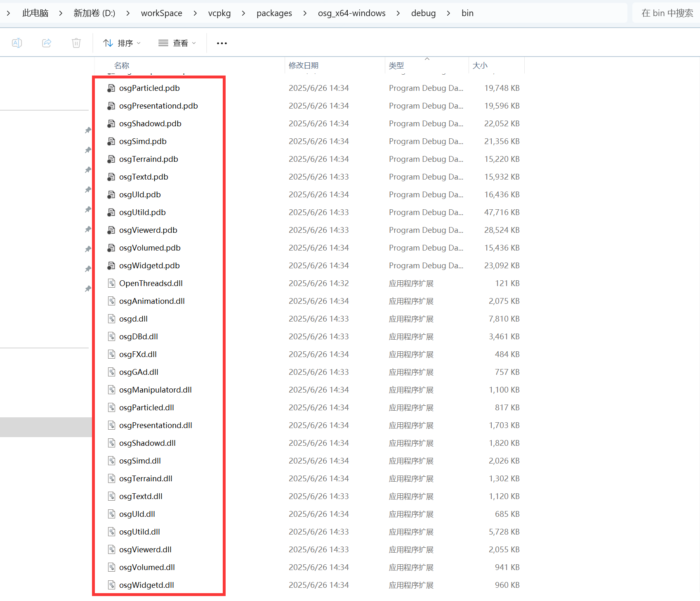Click the 47,716 KB size value
The height and width of the screenshot is (601, 700).
tap(502, 212)
